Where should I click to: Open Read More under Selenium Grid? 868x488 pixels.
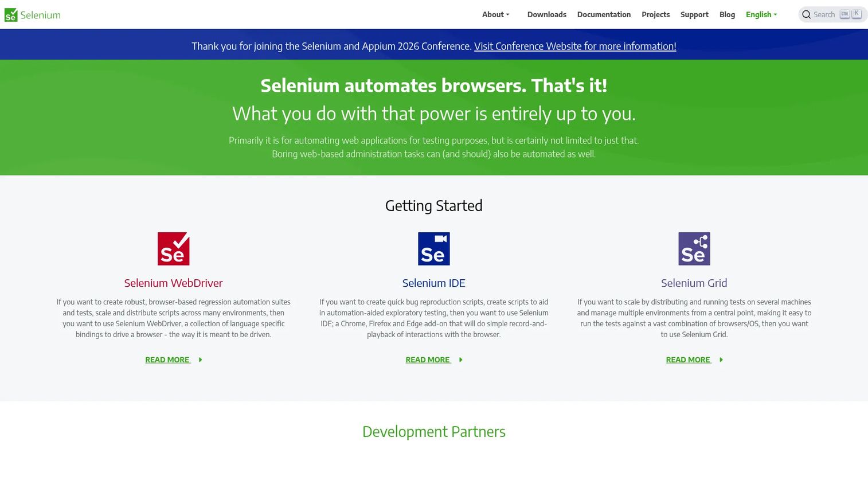point(688,360)
